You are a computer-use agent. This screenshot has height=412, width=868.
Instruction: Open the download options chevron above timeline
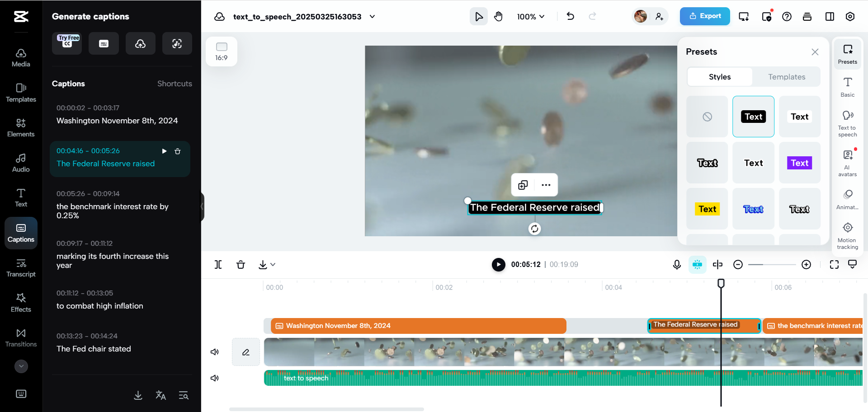pyautogui.click(x=273, y=265)
